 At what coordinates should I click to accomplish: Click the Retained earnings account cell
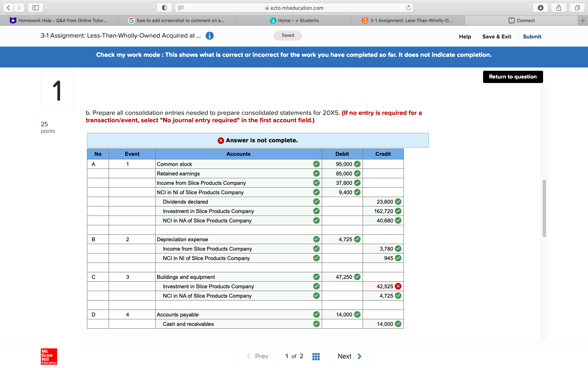point(238,173)
